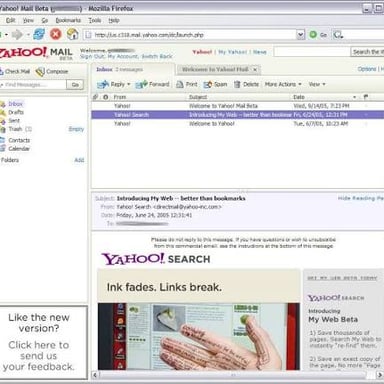This screenshot has width=384, height=384.
Task: Click in the Yahoo web search field
Action: pyautogui.click(x=311, y=52)
